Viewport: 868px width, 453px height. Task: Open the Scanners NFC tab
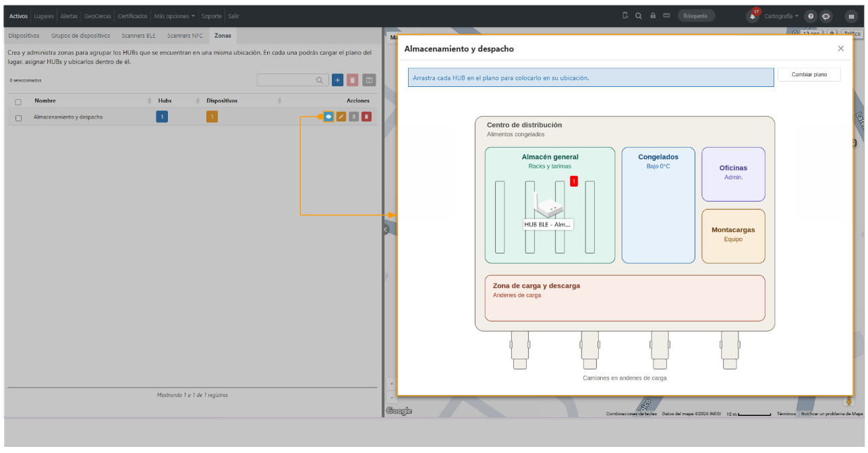185,36
